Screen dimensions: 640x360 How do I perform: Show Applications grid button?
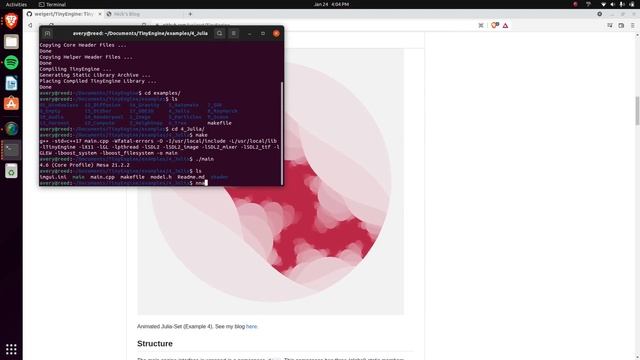[x=11, y=349]
